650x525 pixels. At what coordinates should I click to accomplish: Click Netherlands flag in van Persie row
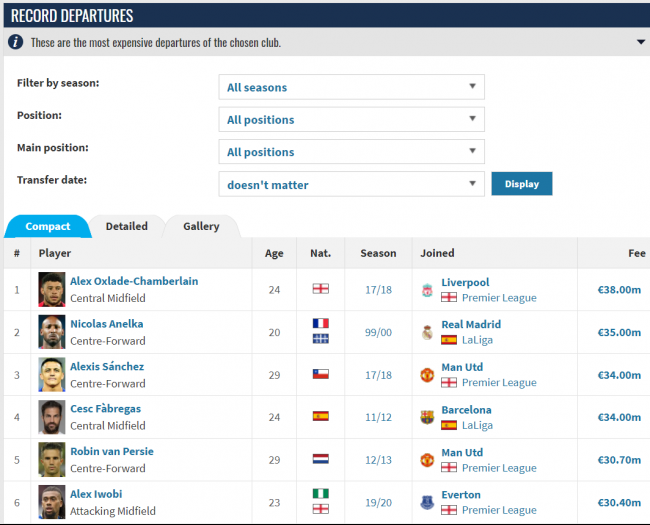pos(320,459)
